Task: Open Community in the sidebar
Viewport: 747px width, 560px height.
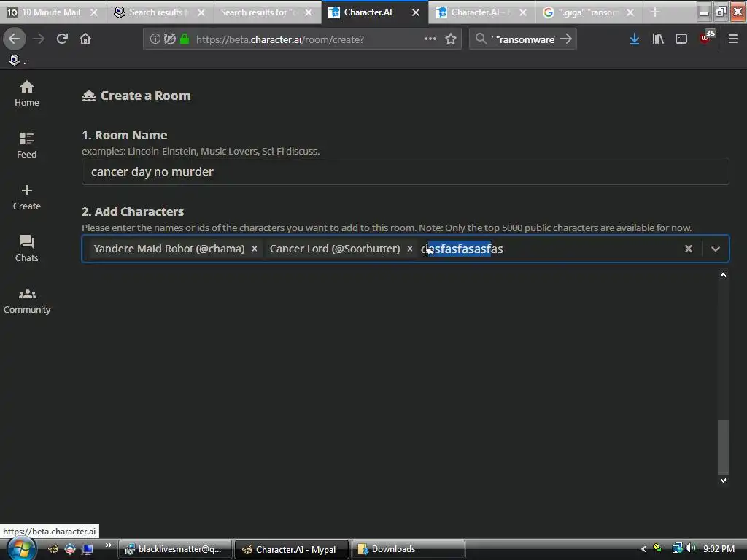Action: pos(27,301)
